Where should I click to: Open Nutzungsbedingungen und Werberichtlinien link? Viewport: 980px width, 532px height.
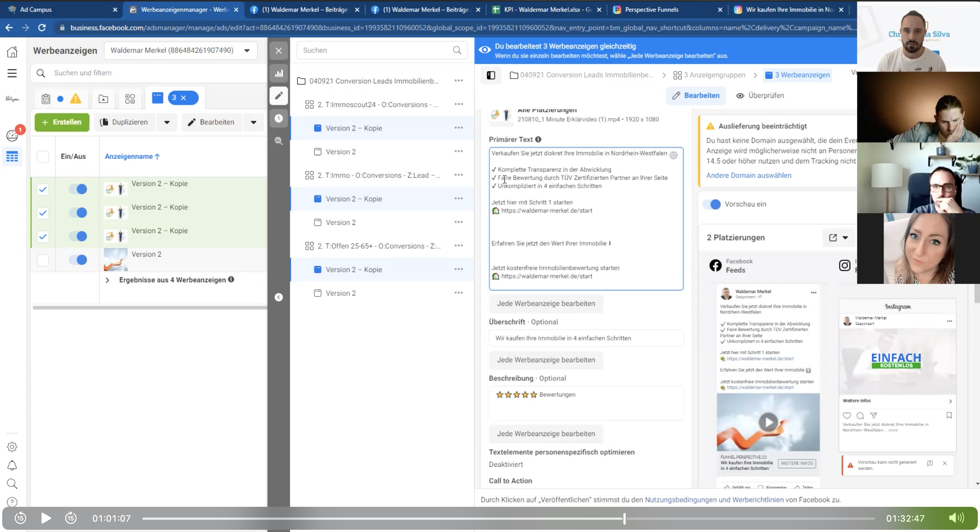(x=714, y=500)
